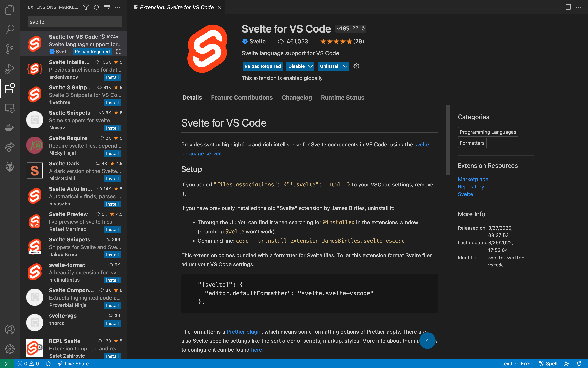This screenshot has width=588, height=368.
Task: Select the Programming Languages category
Action: tap(488, 132)
